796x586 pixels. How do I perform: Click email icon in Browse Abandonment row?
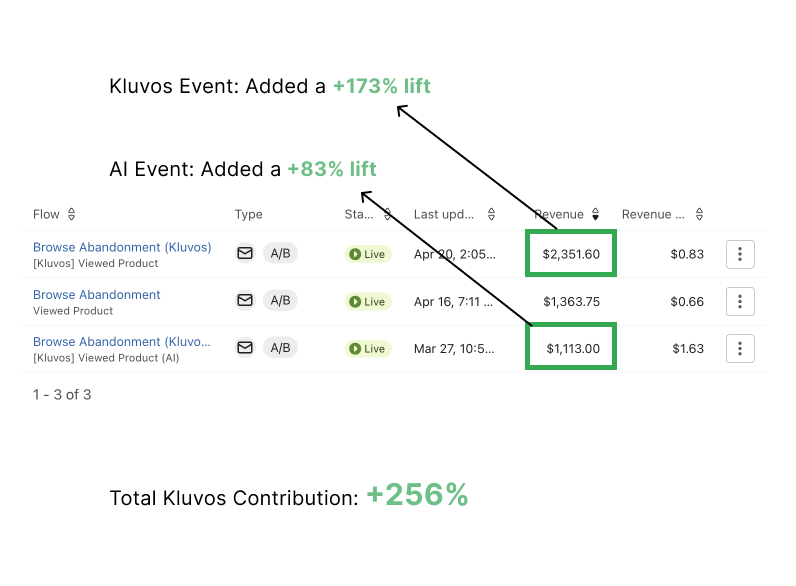pyautogui.click(x=245, y=300)
